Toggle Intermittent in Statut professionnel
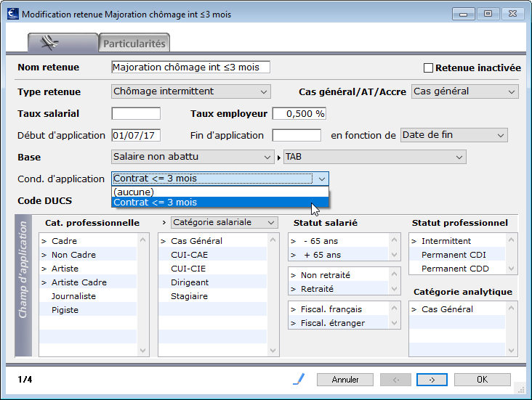The image size is (532, 400). tap(457, 241)
